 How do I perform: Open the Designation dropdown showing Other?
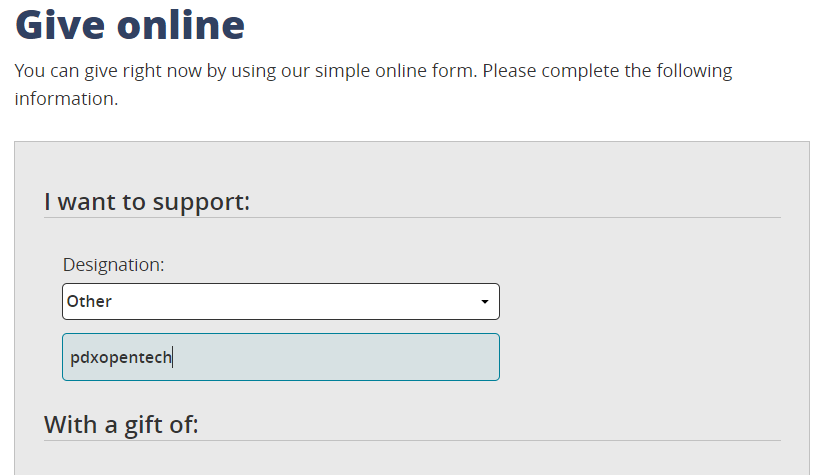point(280,301)
